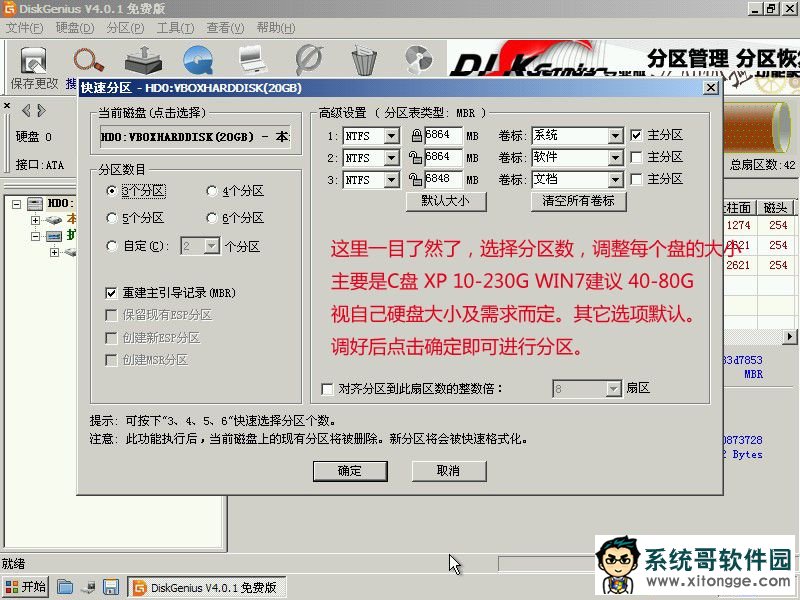Select the new partition laptop toolbar icon
The image size is (800, 600).
(252, 60)
